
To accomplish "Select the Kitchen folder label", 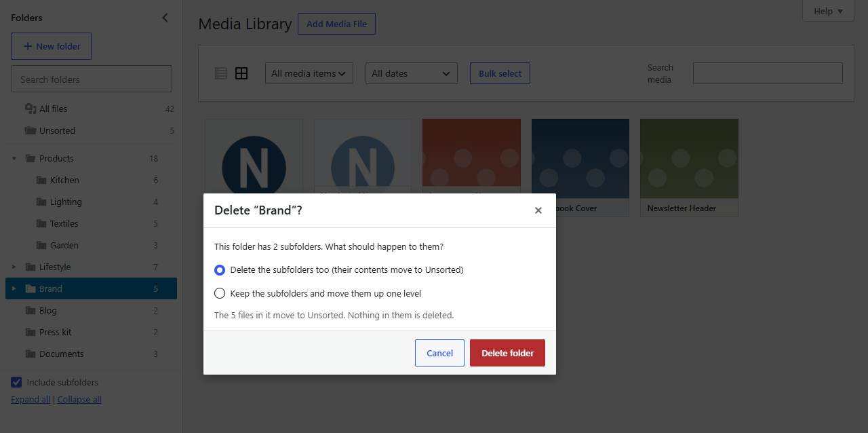I will [x=64, y=180].
